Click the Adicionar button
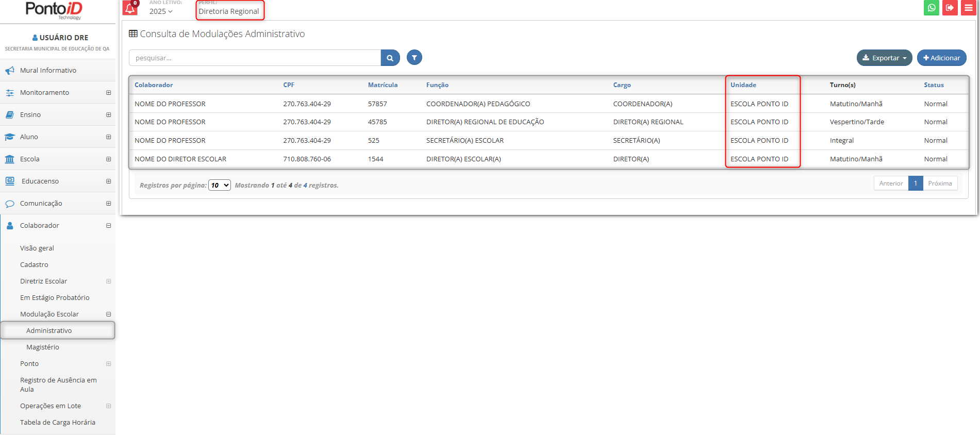Screen dimensions: 980x435 [941, 58]
